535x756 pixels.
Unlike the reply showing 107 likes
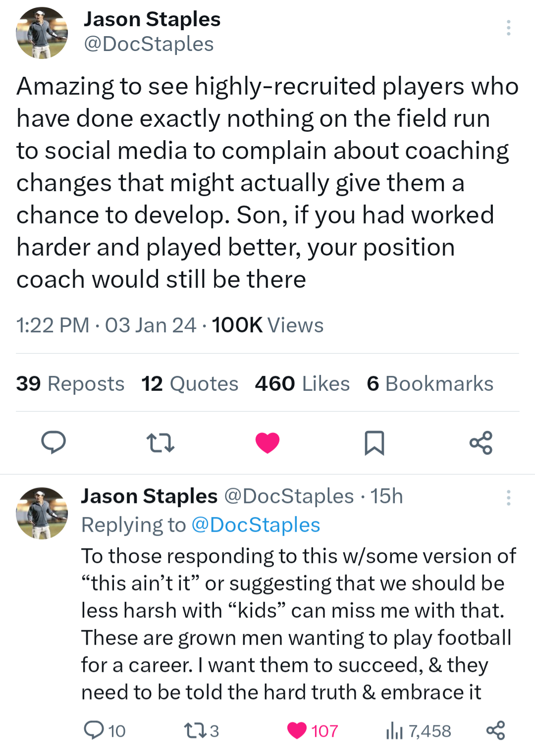point(298,730)
